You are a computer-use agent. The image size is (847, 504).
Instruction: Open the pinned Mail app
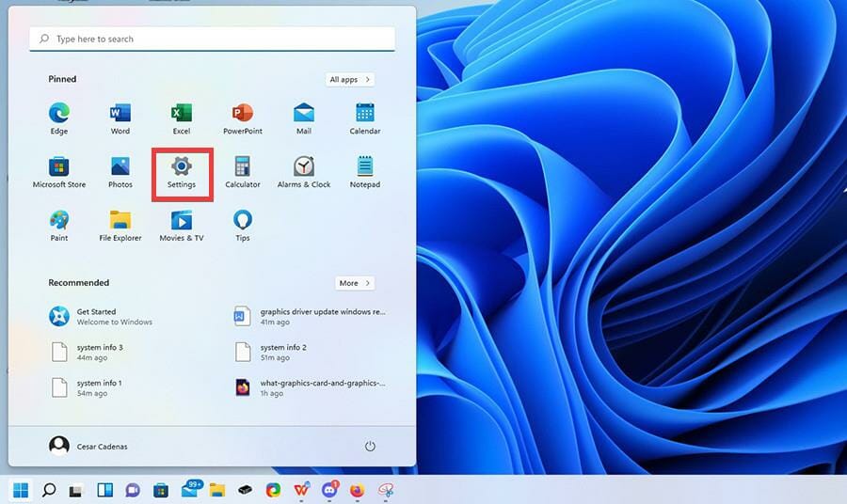[304, 118]
